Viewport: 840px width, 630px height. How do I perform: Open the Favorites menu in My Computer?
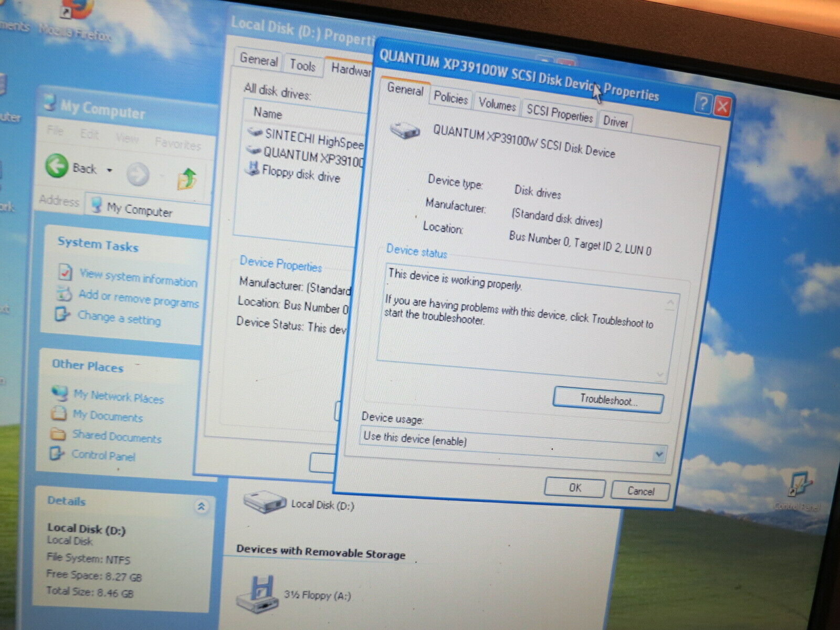(x=177, y=143)
